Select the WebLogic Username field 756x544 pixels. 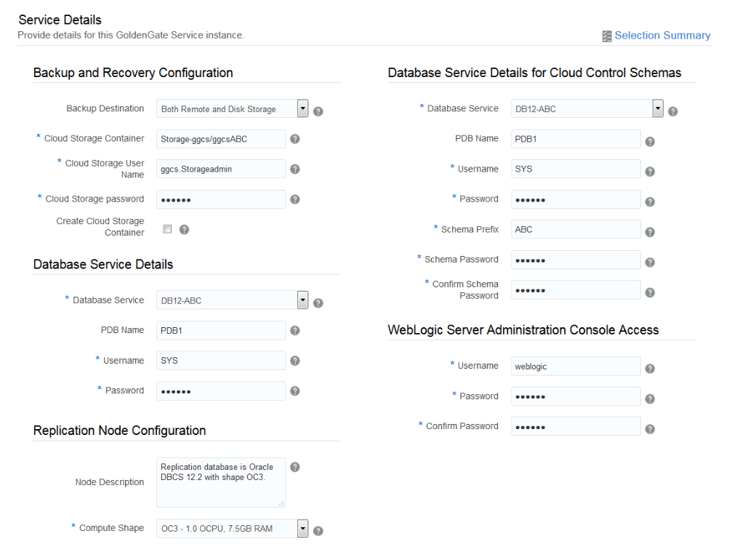click(x=576, y=367)
